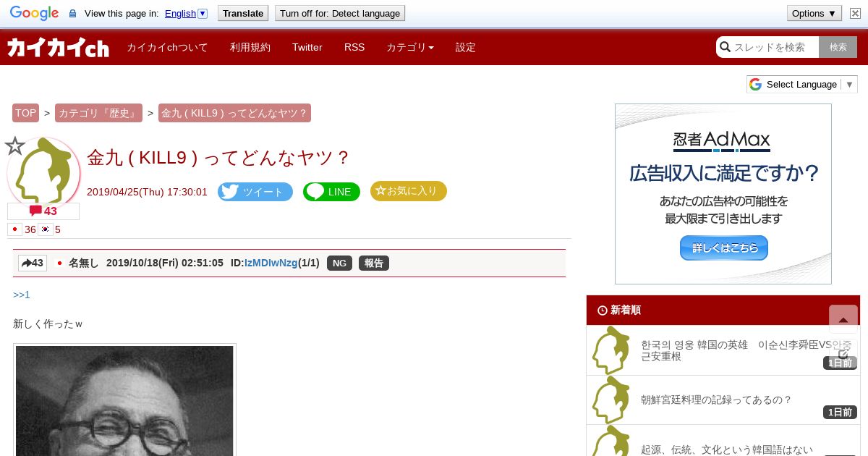Screen dimensions: 868x456
Task: Open thread 起源、伝統、文化という韓国語はない
Action: click(x=727, y=449)
